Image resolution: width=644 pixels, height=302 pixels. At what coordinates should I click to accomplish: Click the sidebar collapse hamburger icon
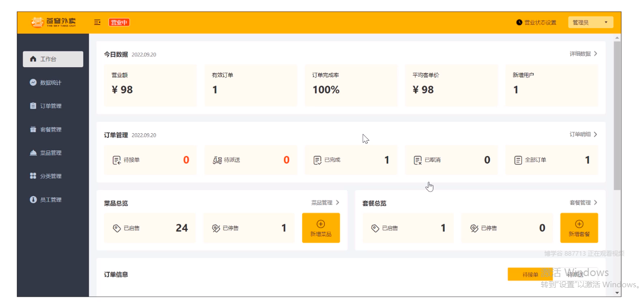97,22
